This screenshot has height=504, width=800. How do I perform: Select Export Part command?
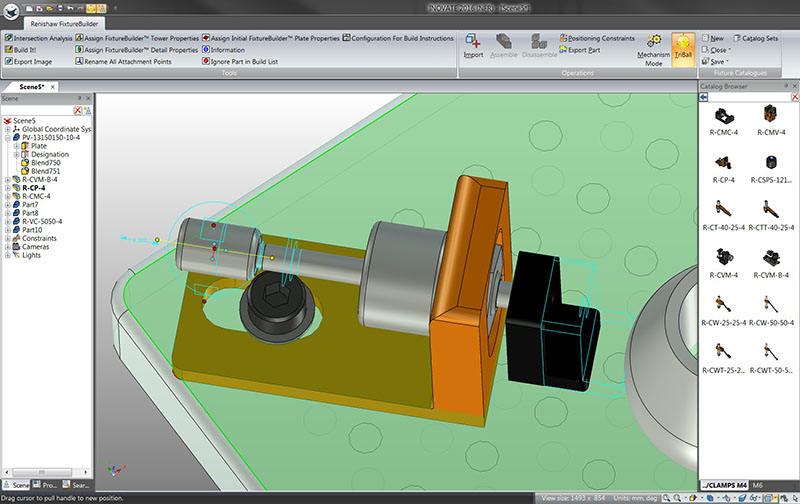(585, 49)
